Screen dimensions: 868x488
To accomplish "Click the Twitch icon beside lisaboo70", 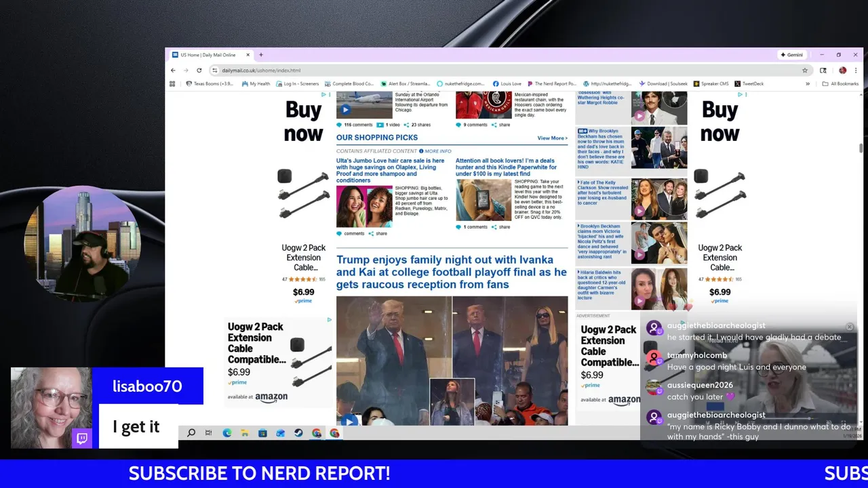I will pos(81,438).
